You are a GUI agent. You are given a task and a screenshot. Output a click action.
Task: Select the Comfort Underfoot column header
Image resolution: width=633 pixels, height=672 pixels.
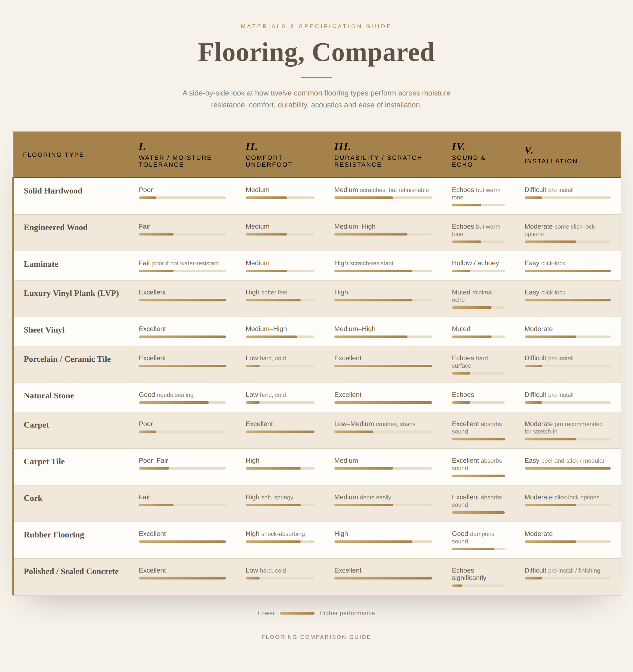269,155
